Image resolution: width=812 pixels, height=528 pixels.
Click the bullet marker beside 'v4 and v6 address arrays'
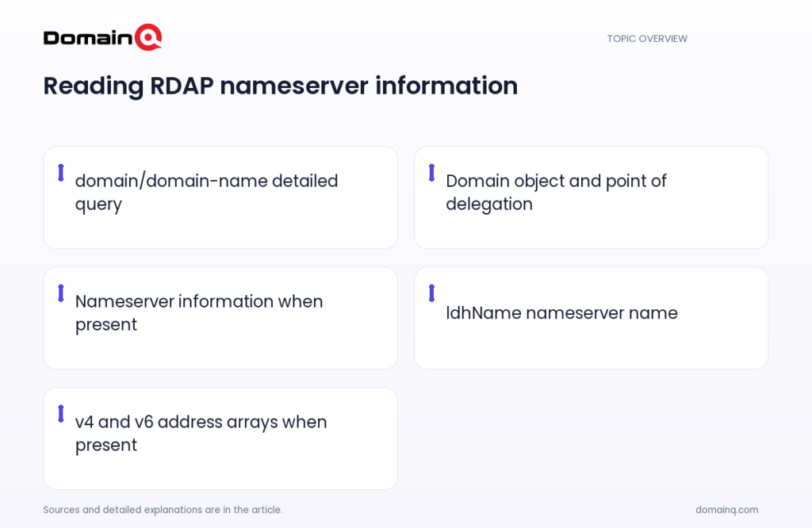[x=60, y=414]
